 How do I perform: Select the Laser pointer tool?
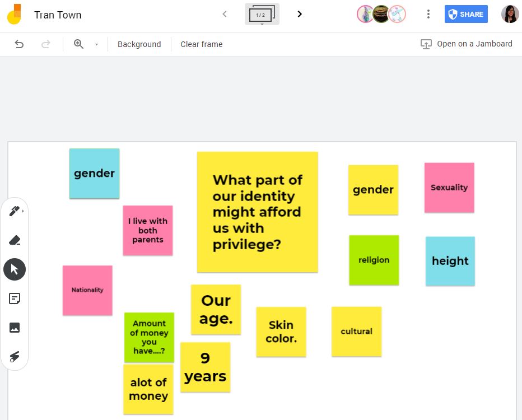point(15,356)
